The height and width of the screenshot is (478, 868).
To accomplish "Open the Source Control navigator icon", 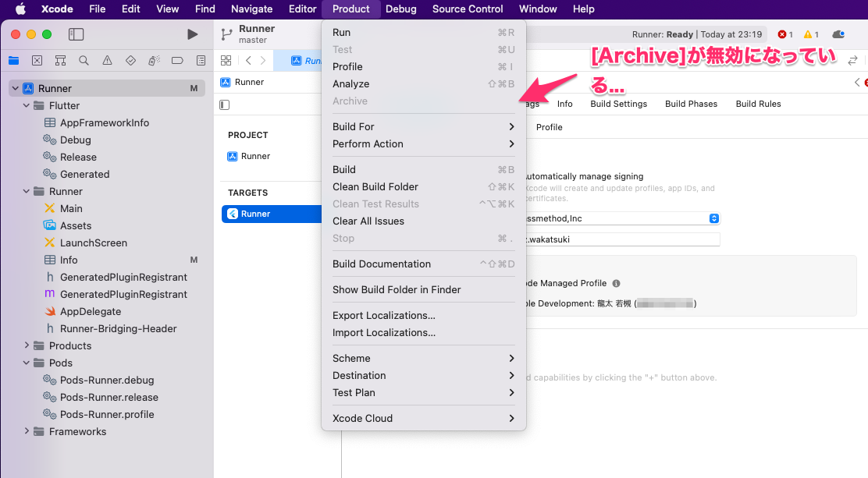I will 37,60.
